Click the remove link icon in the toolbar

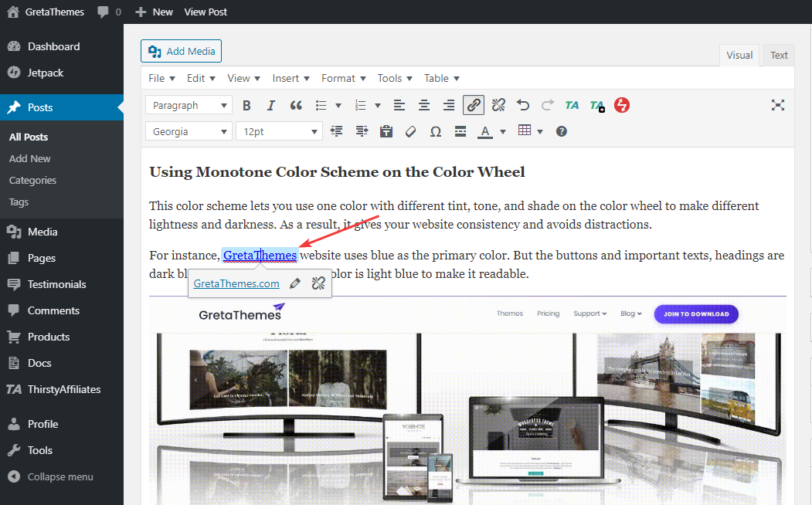(x=498, y=105)
